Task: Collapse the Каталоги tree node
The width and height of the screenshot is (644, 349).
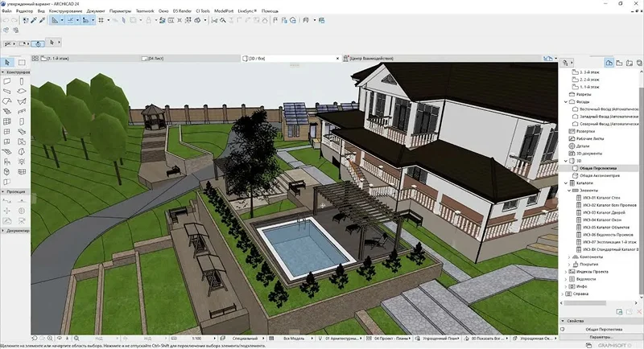Action: pyautogui.click(x=567, y=183)
